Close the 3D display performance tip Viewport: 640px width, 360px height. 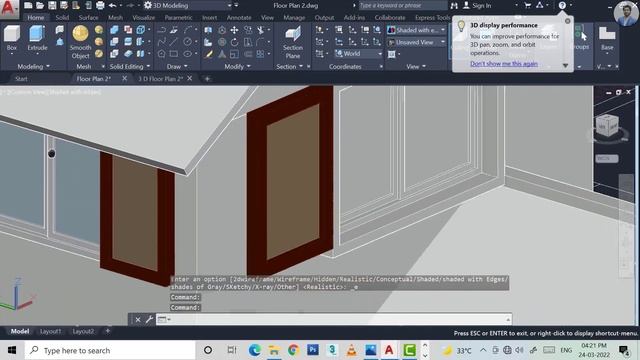(x=568, y=21)
